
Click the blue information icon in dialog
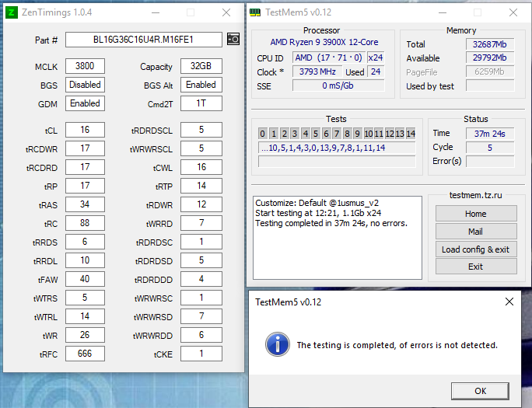click(278, 344)
